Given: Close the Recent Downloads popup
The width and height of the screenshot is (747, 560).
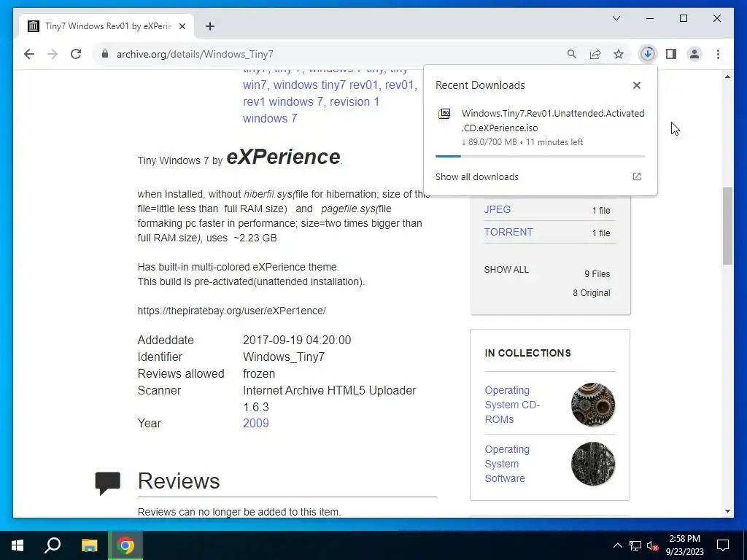Looking at the screenshot, I should 636,85.
